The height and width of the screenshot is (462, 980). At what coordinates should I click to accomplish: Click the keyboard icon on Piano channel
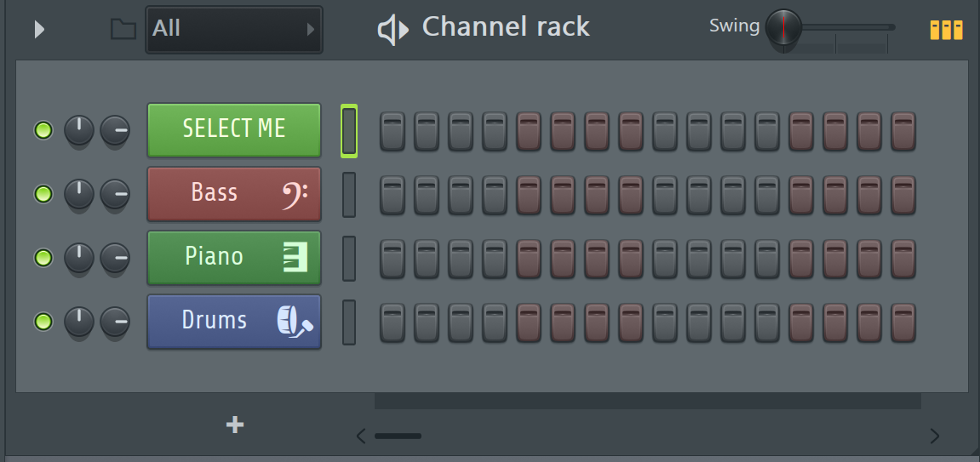(x=295, y=258)
